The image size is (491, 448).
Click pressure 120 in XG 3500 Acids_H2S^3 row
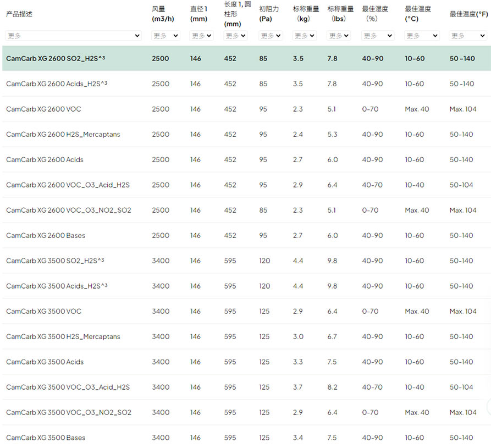point(264,286)
